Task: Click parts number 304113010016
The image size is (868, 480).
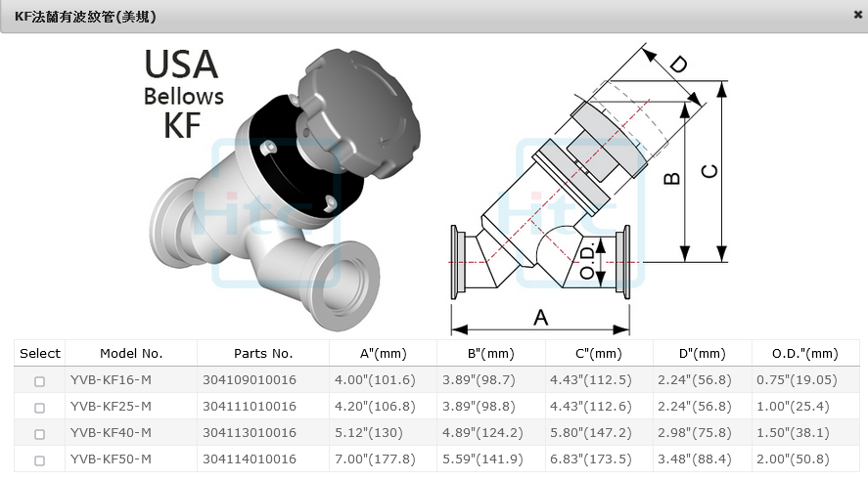Action: (250, 432)
